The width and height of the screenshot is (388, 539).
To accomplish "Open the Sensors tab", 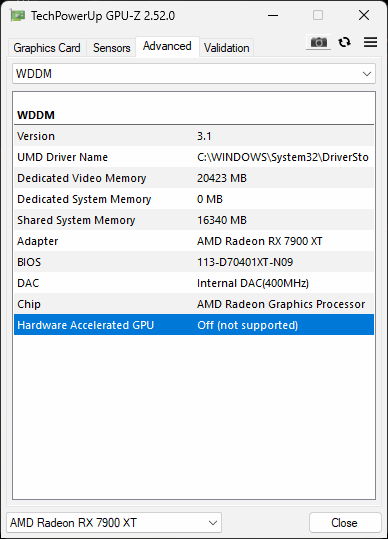I will tap(111, 48).
